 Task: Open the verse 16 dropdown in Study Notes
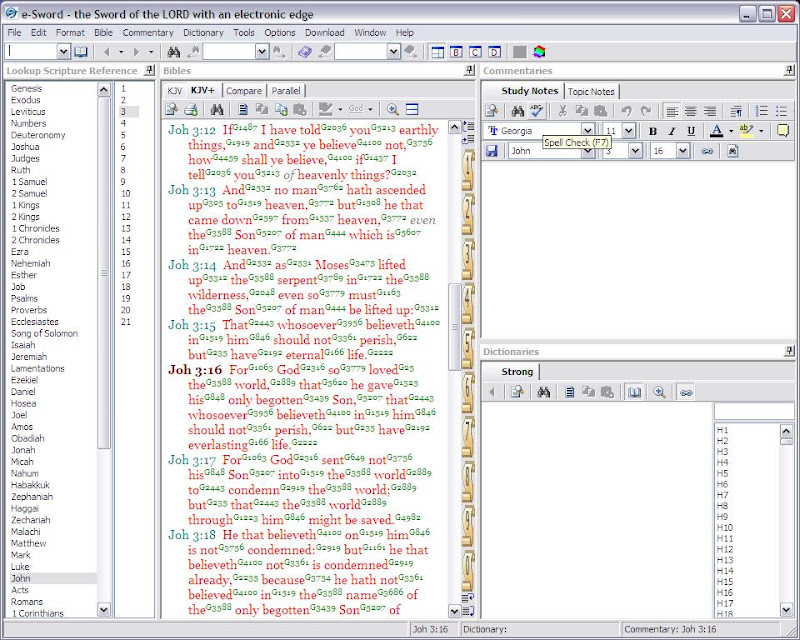(x=683, y=151)
